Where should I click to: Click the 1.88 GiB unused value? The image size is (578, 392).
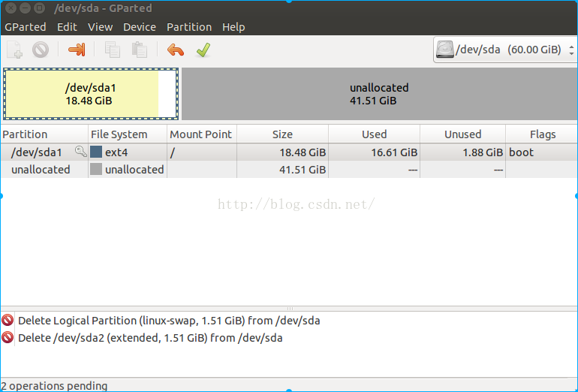pos(483,152)
